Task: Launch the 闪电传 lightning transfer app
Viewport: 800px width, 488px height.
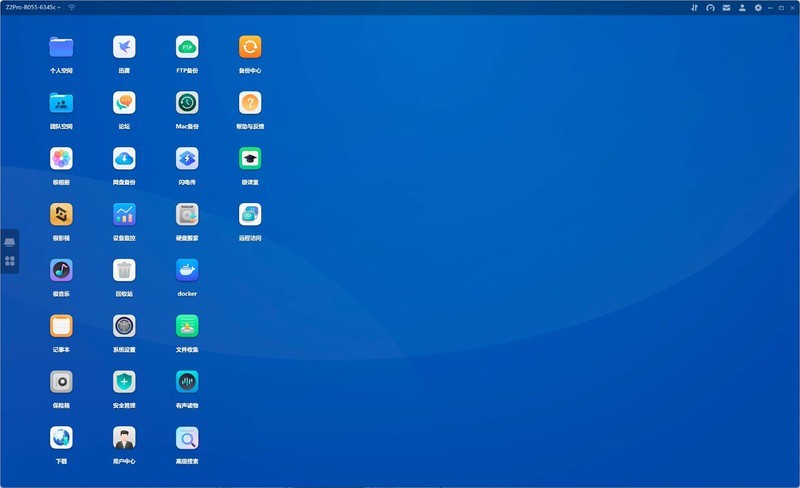Action: tap(187, 159)
